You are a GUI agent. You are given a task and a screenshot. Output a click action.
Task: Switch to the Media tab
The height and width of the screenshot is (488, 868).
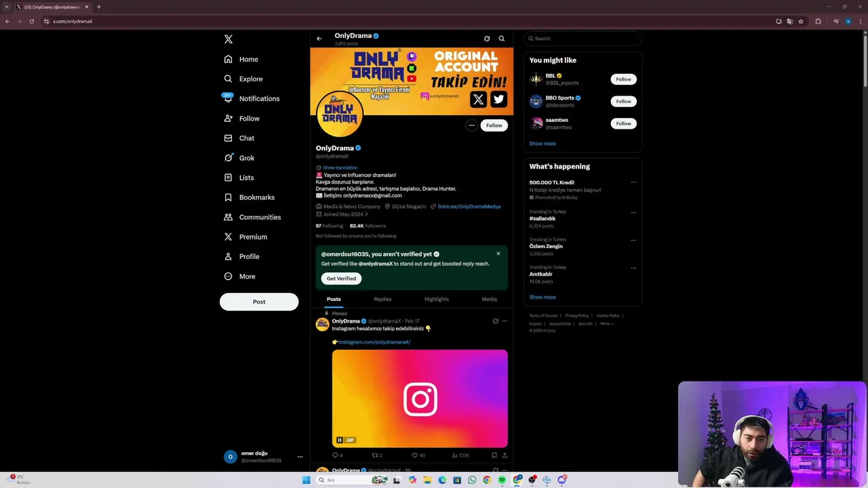click(x=489, y=299)
